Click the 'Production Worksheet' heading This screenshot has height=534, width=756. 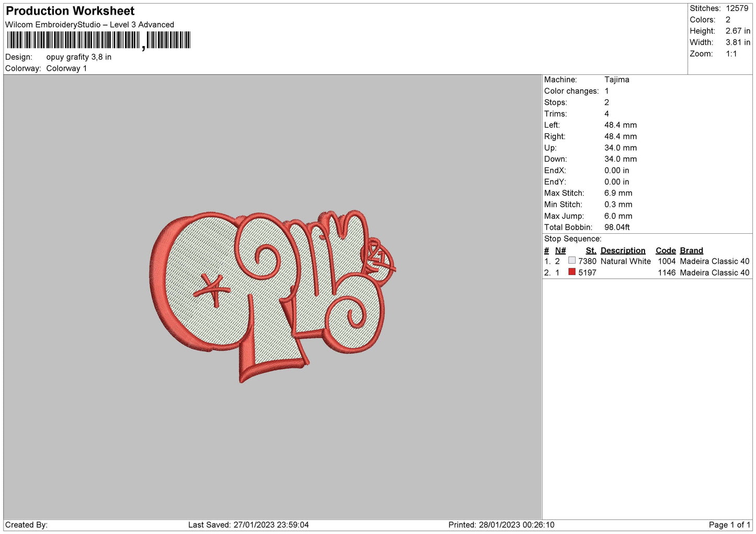[70, 11]
